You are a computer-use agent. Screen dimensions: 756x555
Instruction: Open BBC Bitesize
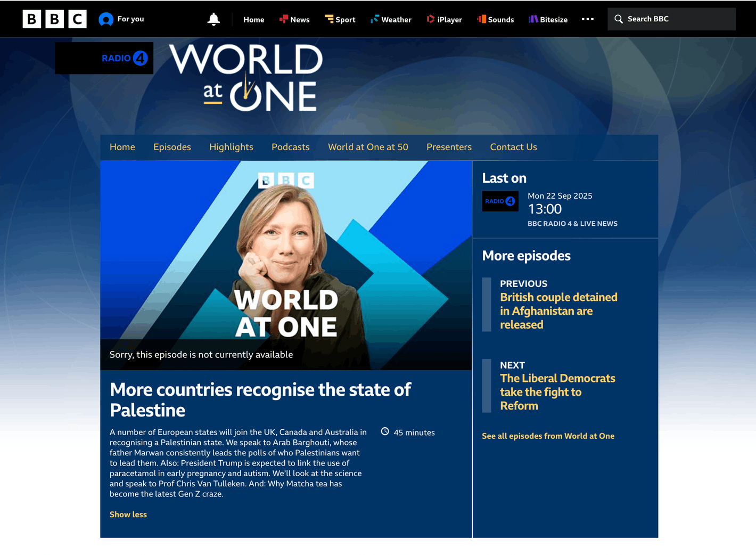548,19
